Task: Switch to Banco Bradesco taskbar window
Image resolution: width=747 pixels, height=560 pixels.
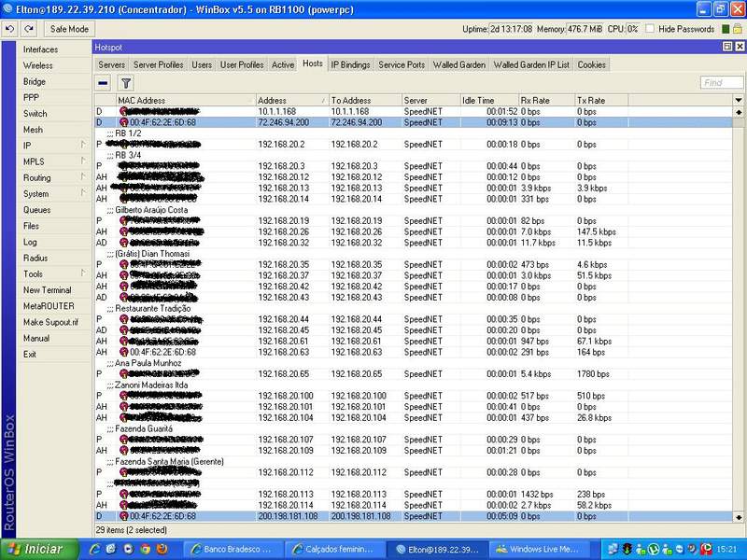Action: point(232,549)
